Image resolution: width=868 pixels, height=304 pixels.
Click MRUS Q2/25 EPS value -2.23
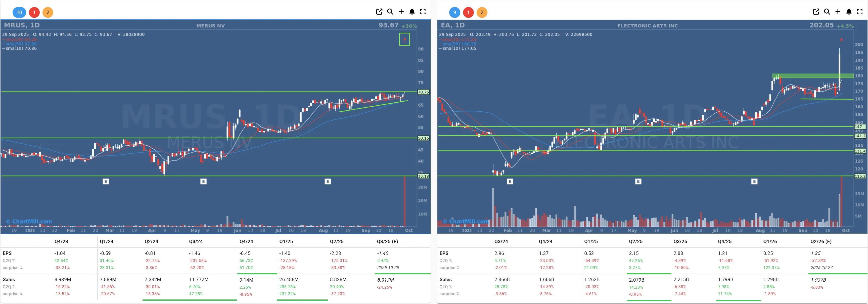tap(335, 253)
